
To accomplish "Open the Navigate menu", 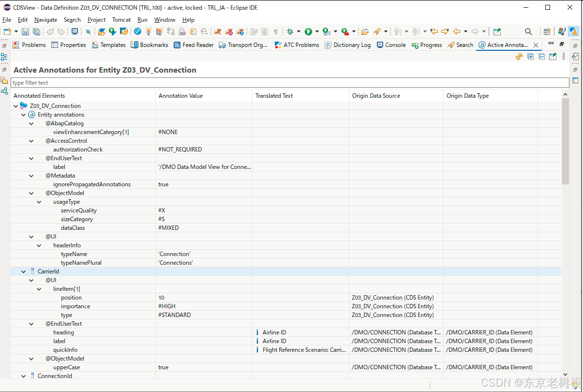I will click(x=45, y=20).
